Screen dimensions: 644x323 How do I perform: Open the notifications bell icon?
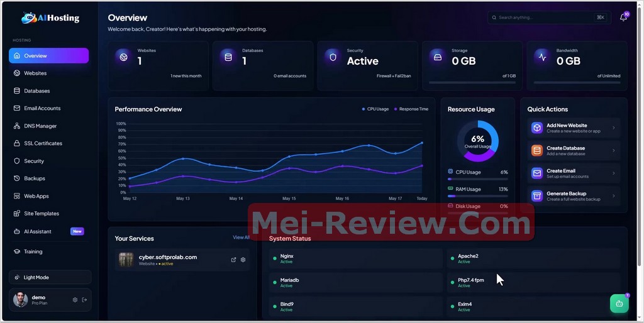pyautogui.click(x=623, y=17)
